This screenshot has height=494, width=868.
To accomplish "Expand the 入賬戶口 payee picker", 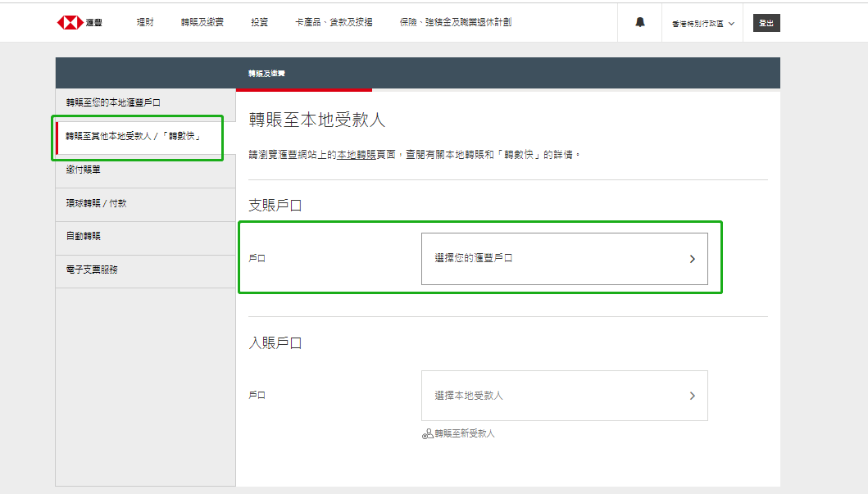I will coord(564,396).
